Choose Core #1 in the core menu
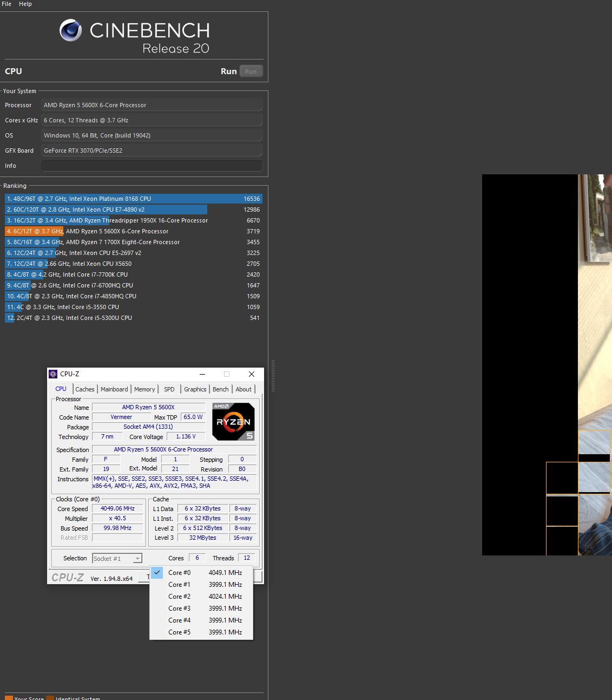The image size is (612, 700). pyautogui.click(x=201, y=585)
